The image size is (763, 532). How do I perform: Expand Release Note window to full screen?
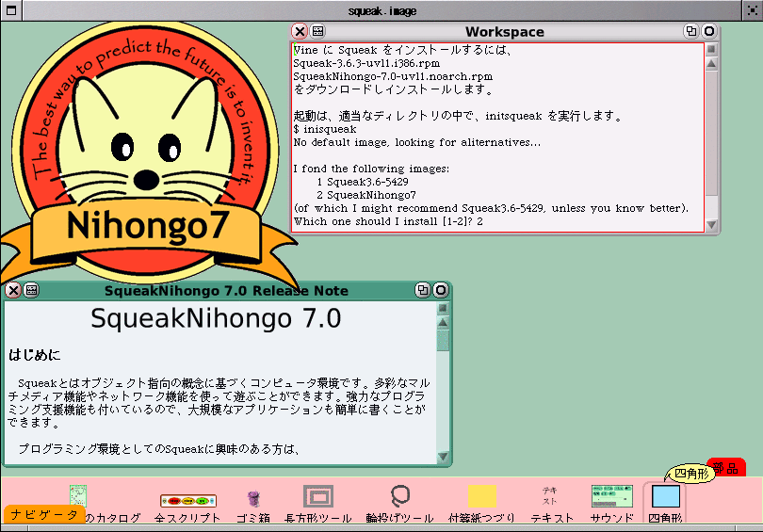point(422,290)
